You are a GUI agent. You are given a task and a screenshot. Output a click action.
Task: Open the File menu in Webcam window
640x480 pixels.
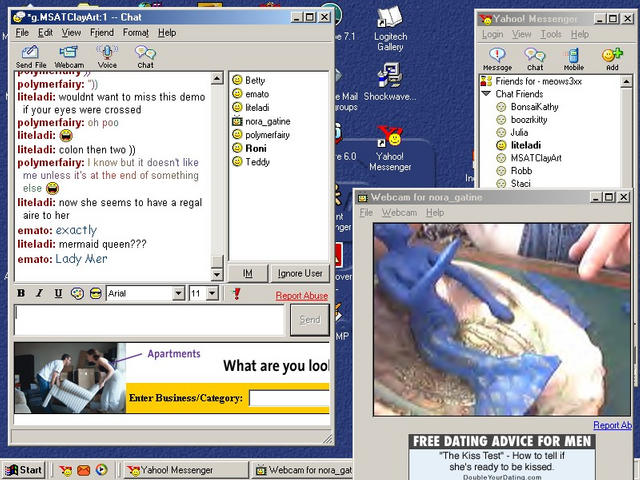tap(366, 213)
